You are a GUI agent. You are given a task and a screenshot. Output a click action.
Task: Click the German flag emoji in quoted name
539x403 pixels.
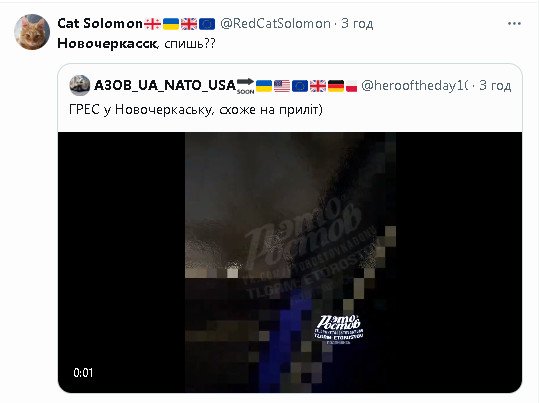tap(336, 86)
